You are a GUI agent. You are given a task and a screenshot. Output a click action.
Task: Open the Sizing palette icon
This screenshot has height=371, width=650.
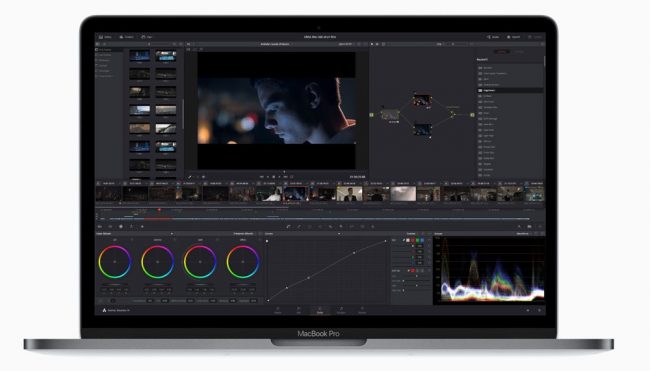(352, 227)
